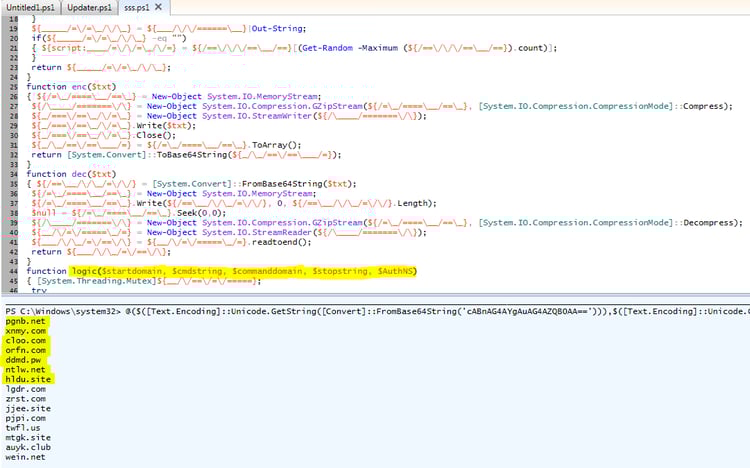The width and height of the screenshot is (750, 468).
Task: Click 'FromBase64String' on line 35
Action: (282, 184)
